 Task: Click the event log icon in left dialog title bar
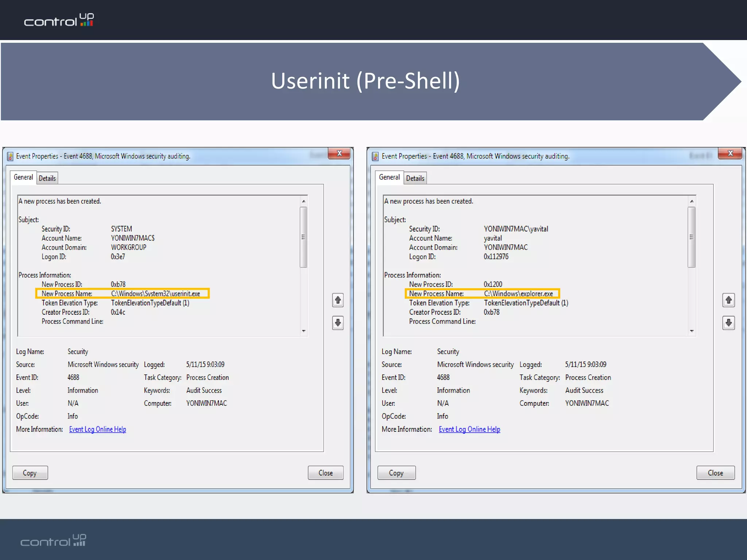[x=10, y=156]
